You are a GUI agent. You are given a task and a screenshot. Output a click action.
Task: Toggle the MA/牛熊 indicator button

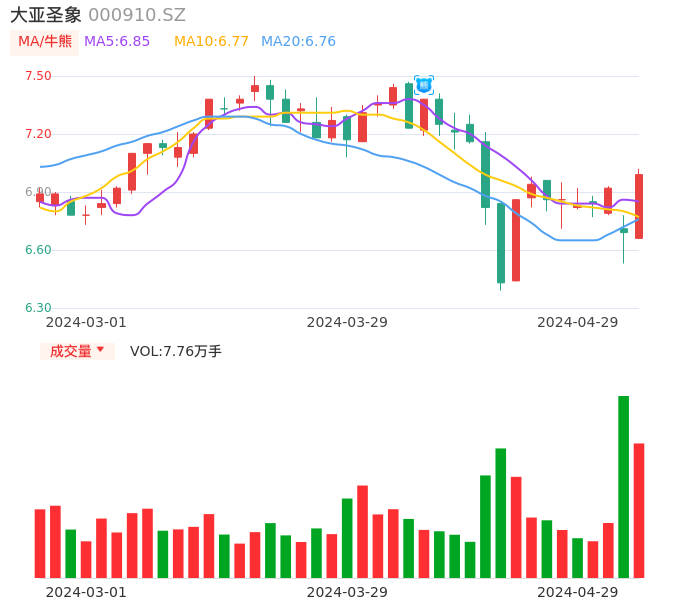click(x=45, y=42)
